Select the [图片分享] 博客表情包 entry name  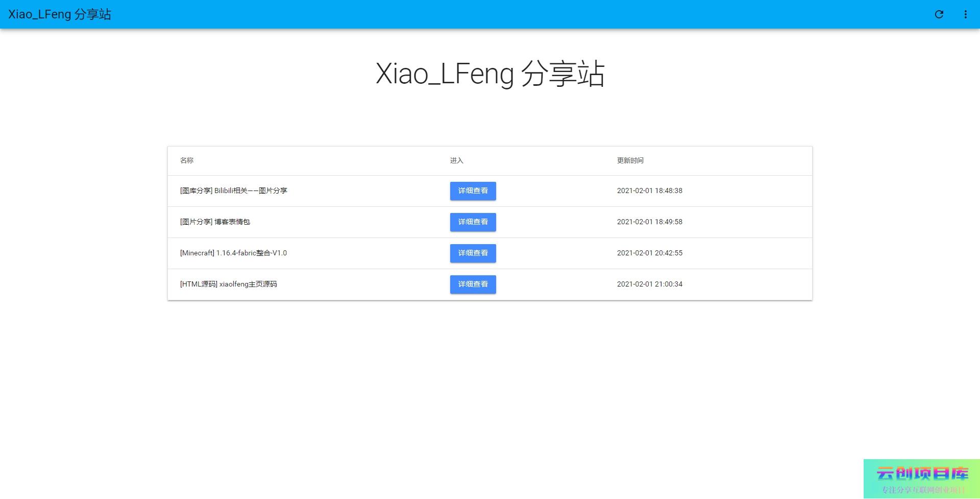click(x=215, y=222)
